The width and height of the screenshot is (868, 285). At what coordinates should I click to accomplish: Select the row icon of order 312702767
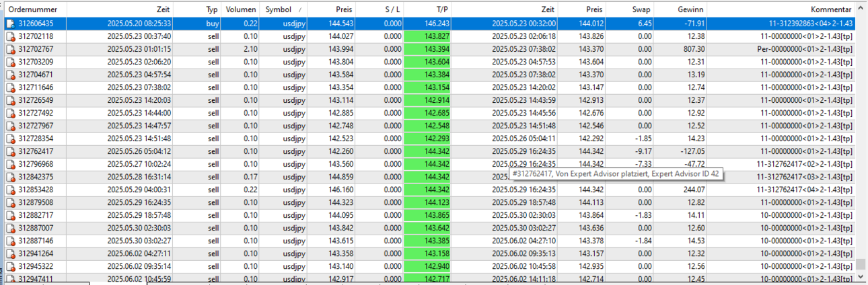point(10,49)
